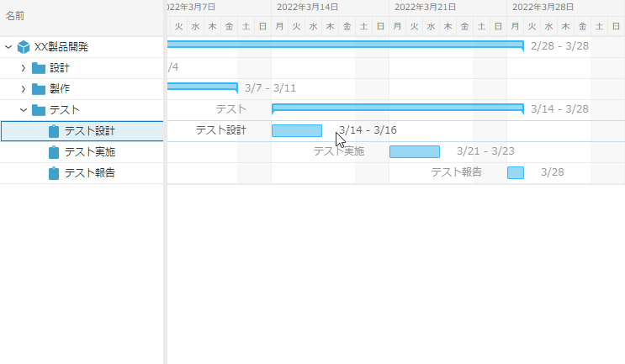Click the テスト報告 task clipboard icon
Screen dimensions: 625x364
point(55,173)
